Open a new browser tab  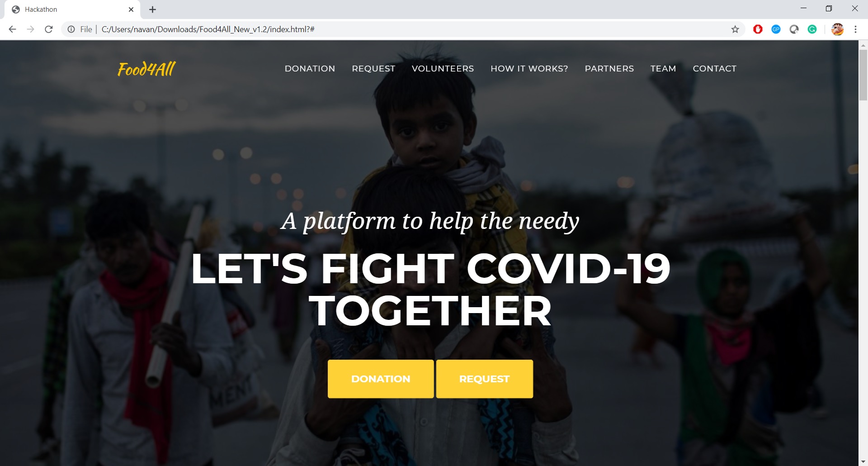click(152, 10)
